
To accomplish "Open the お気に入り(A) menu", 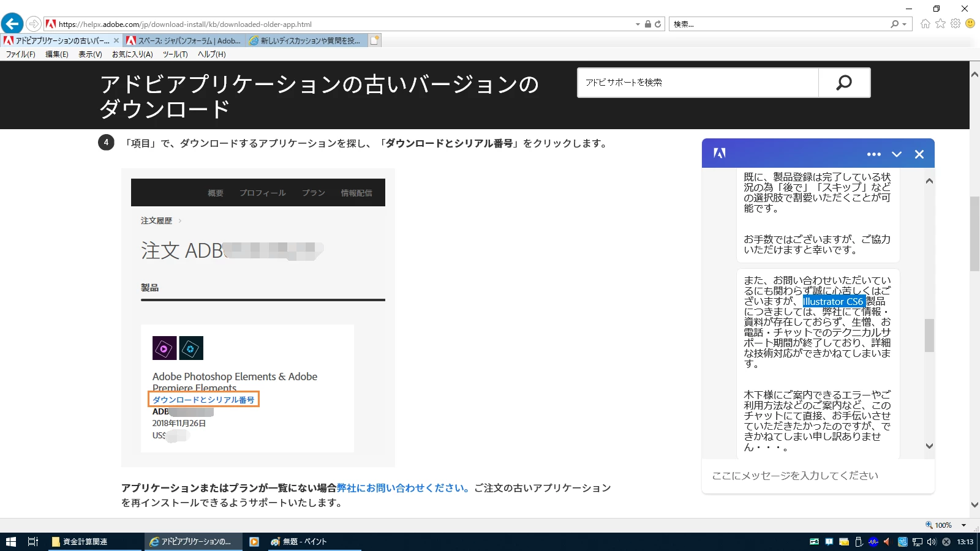I will 132,54.
